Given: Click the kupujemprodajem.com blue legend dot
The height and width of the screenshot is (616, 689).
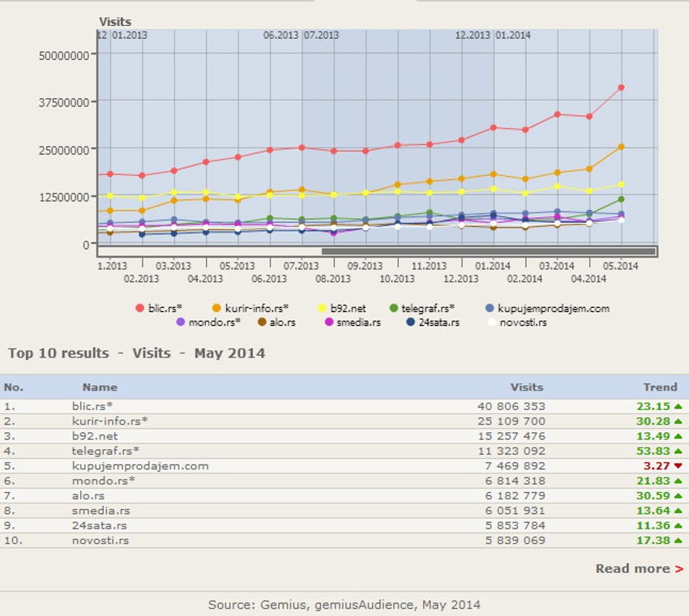Looking at the screenshot, I should (489, 308).
